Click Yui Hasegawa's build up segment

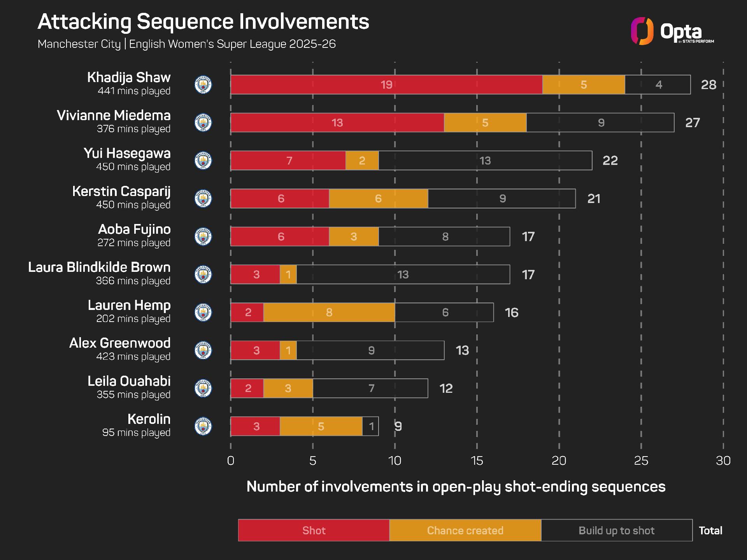coord(485,160)
